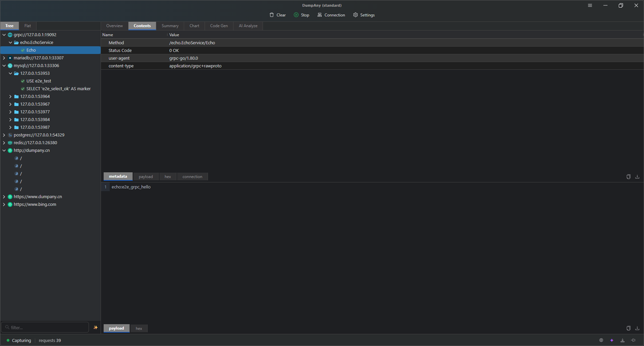
Task: Expand the https://www.bing.com node
Action: [x=4, y=204]
